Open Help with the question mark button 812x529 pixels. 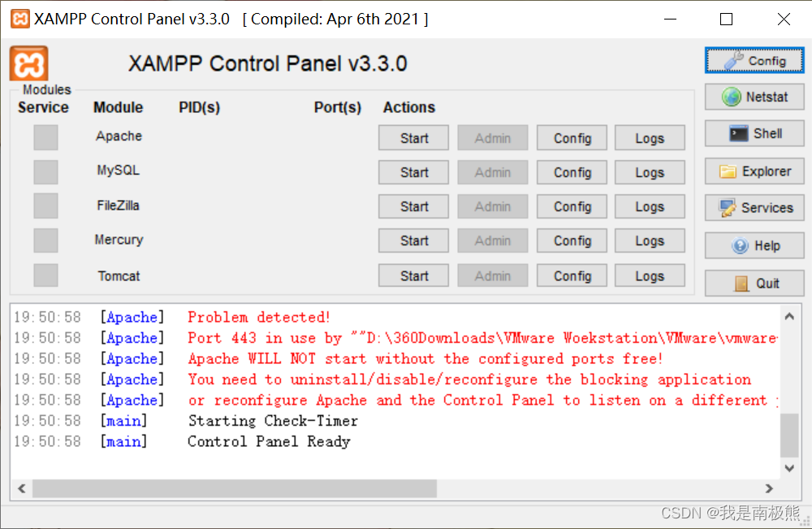click(x=754, y=245)
